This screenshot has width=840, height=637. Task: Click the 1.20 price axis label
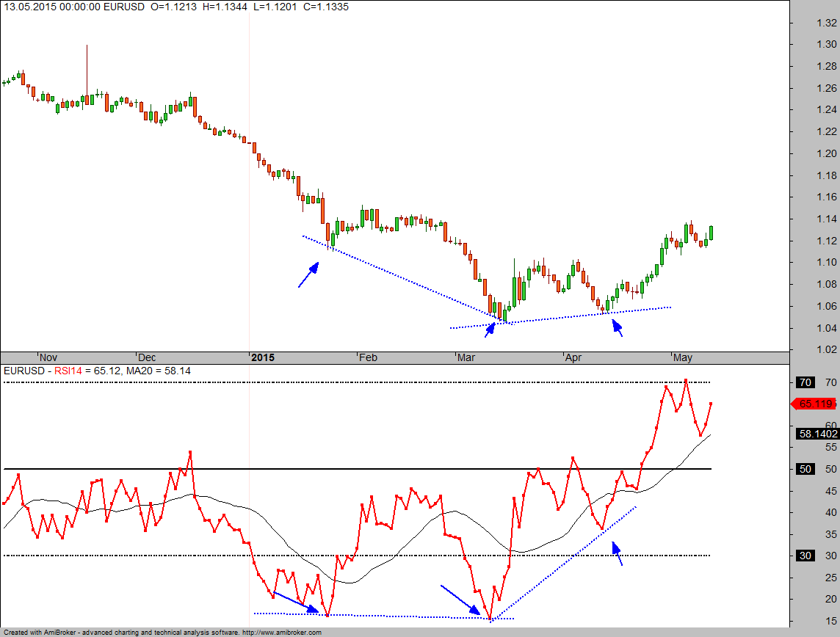[x=827, y=153]
